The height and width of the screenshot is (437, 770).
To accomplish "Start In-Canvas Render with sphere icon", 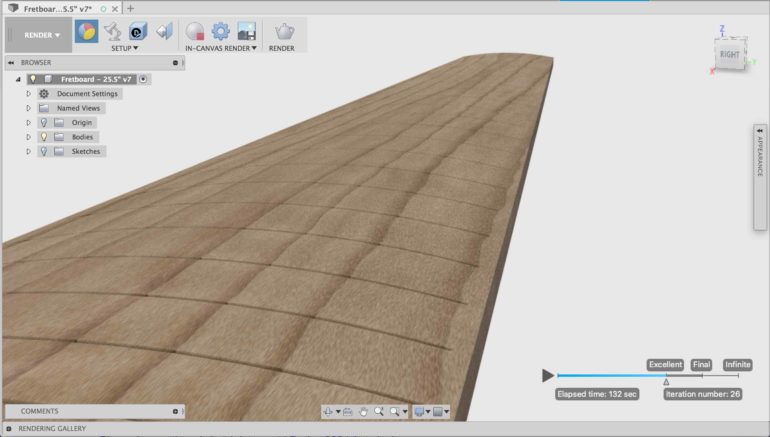I will (x=195, y=31).
